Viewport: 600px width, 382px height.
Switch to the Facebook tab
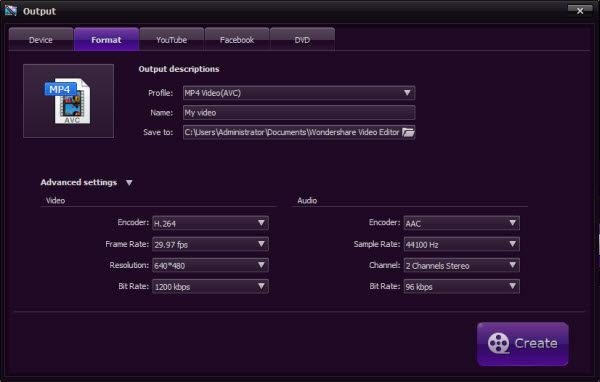(237, 39)
